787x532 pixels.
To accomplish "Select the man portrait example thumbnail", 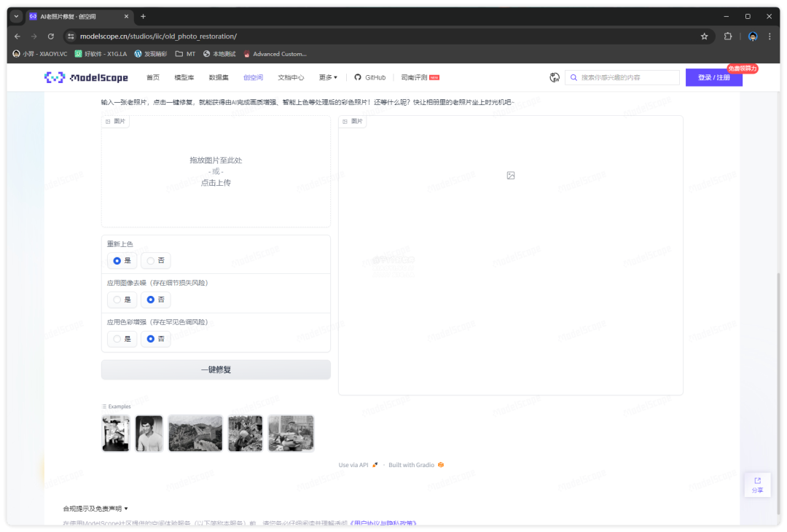I will click(x=149, y=433).
